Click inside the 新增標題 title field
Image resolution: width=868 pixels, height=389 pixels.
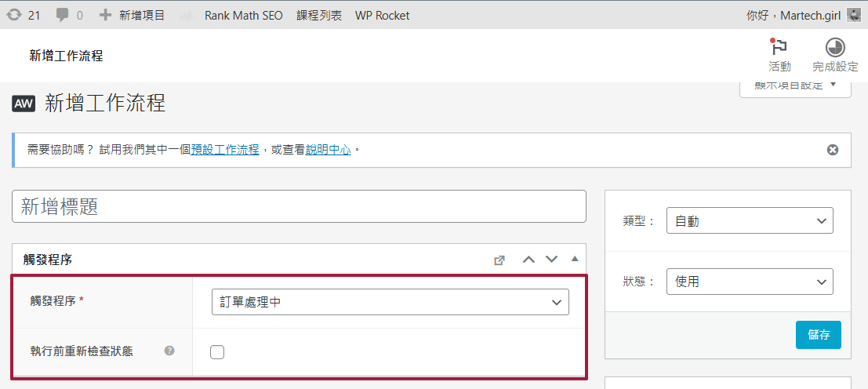299,206
